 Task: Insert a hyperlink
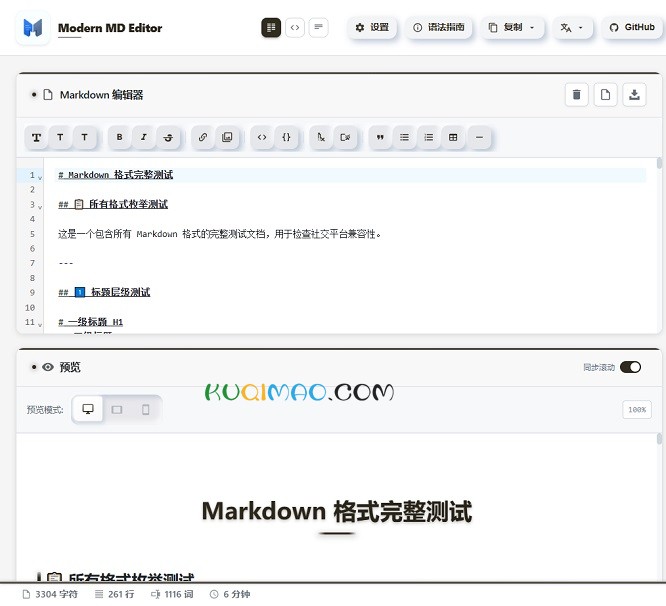203,137
